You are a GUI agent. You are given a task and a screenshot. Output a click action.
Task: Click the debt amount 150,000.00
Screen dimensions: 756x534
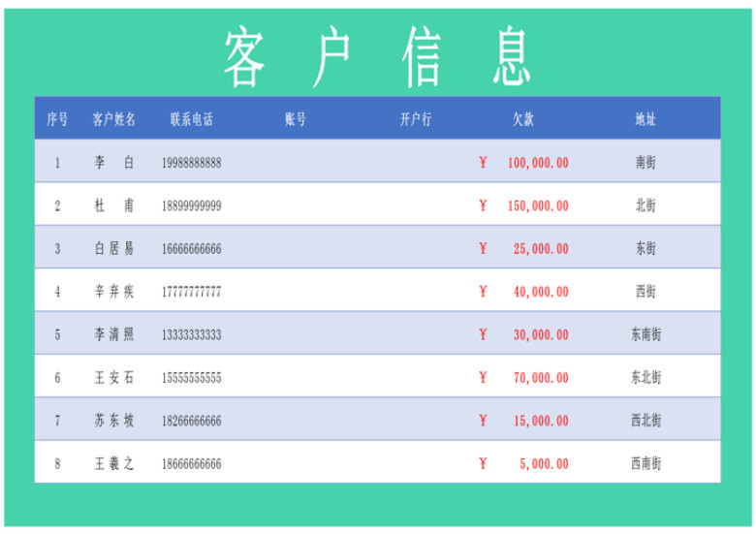tap(538, 206)
